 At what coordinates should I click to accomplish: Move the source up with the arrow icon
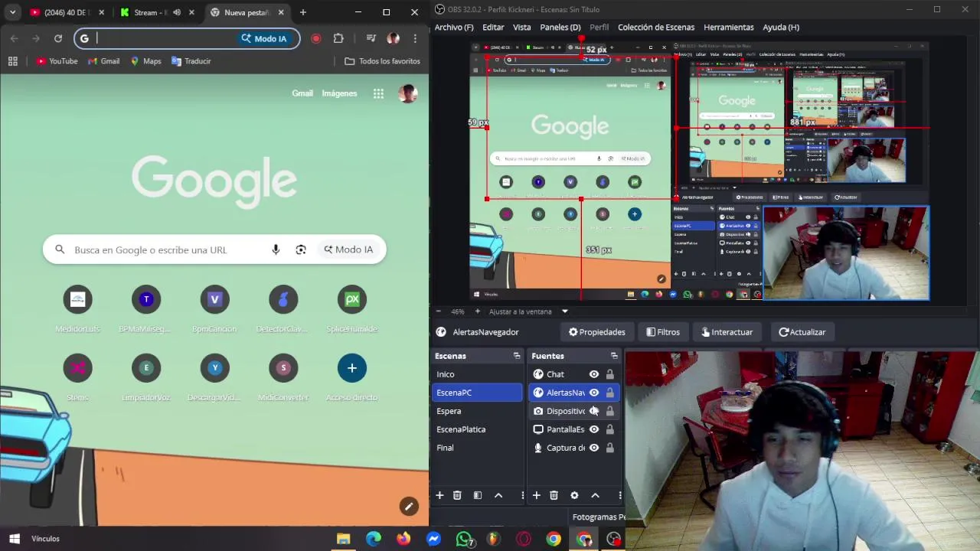coord(595,495)
